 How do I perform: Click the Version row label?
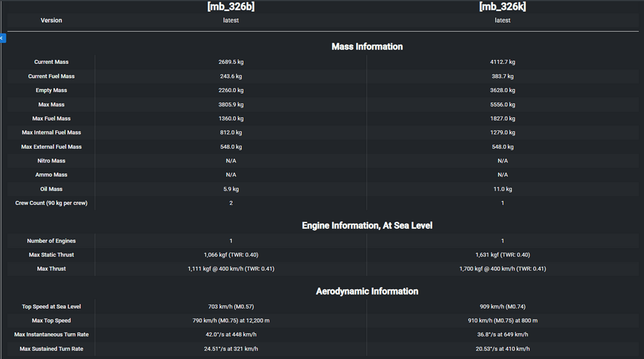(52, 21)
